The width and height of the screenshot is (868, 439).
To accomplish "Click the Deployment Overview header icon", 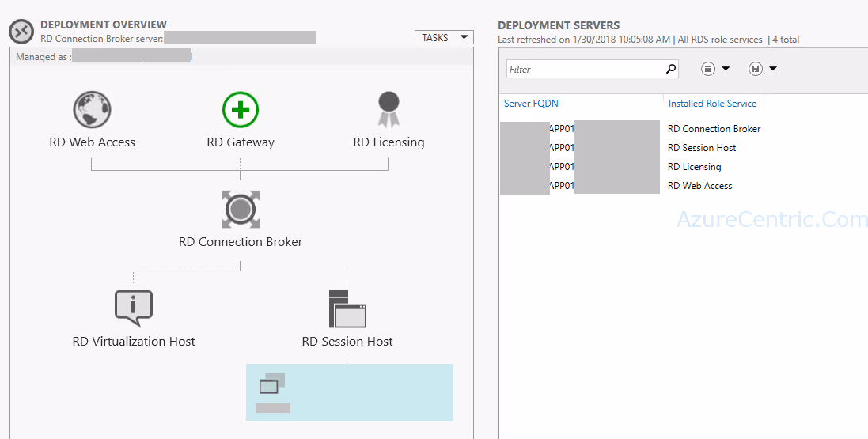I will pos(21,32).
